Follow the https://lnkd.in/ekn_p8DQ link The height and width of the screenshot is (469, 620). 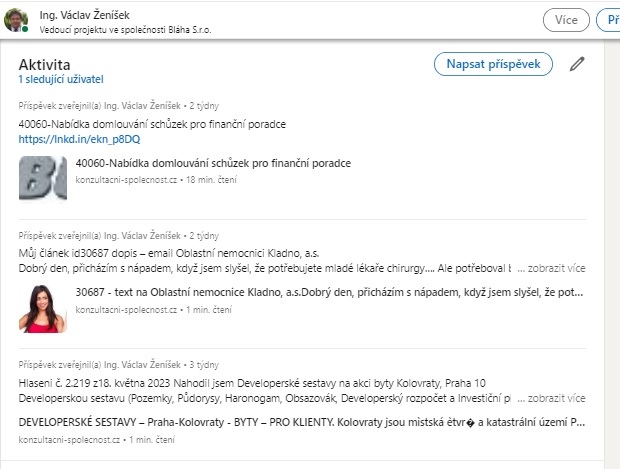pyautogui.click(x=79, y=139)
